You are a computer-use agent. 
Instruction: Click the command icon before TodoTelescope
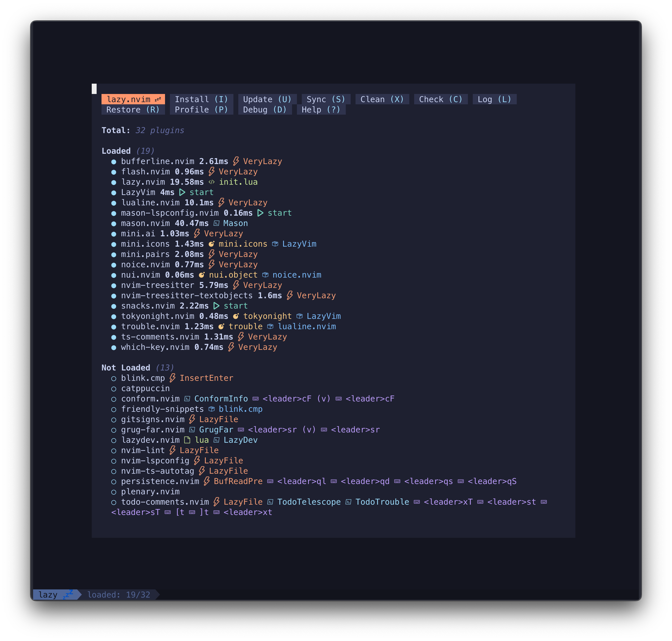pyautogui.click(x=270, y=502)
